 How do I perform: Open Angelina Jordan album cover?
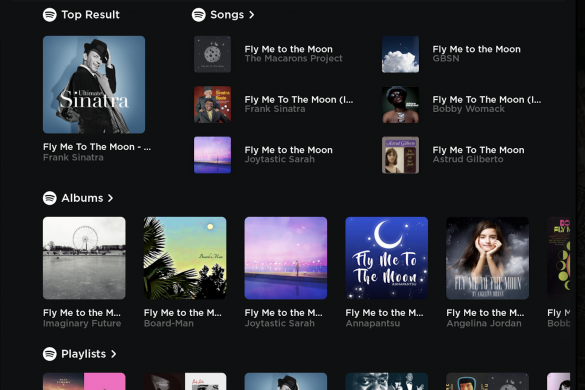point(488,258)
